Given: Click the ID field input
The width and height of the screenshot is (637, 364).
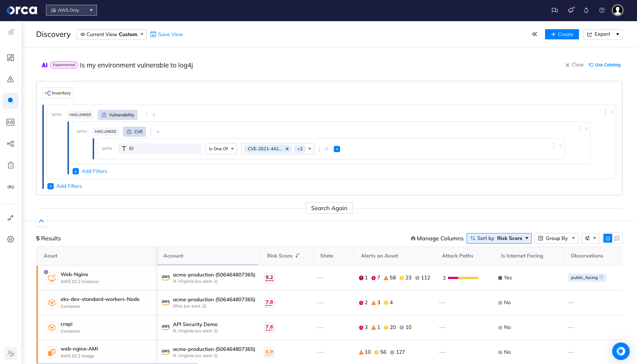Looking at the screenshot, I should coord(160,149).
